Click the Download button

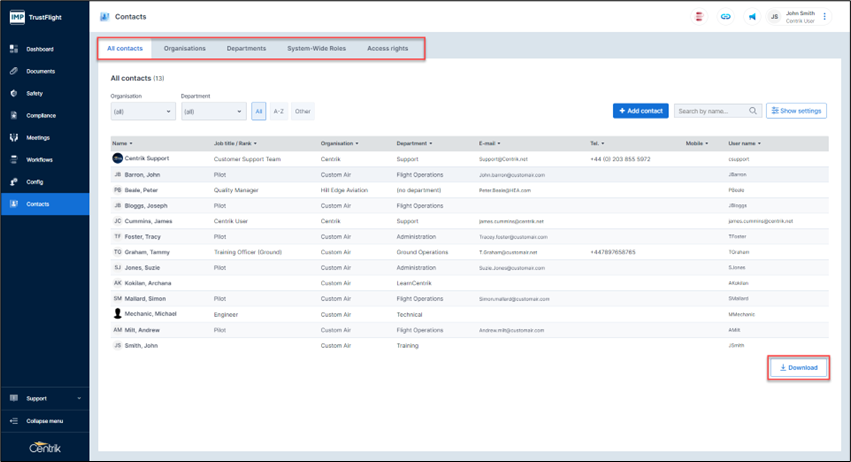(798, 368)
